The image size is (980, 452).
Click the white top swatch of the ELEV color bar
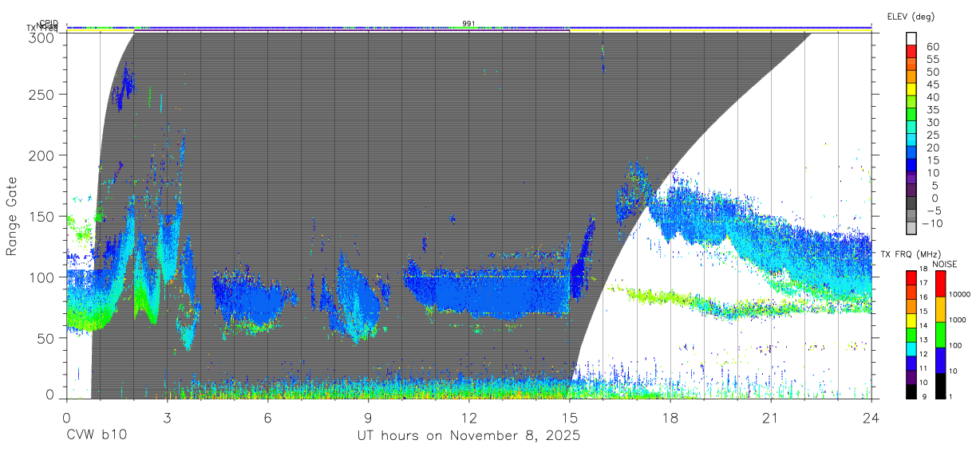[x=912, y=38]
